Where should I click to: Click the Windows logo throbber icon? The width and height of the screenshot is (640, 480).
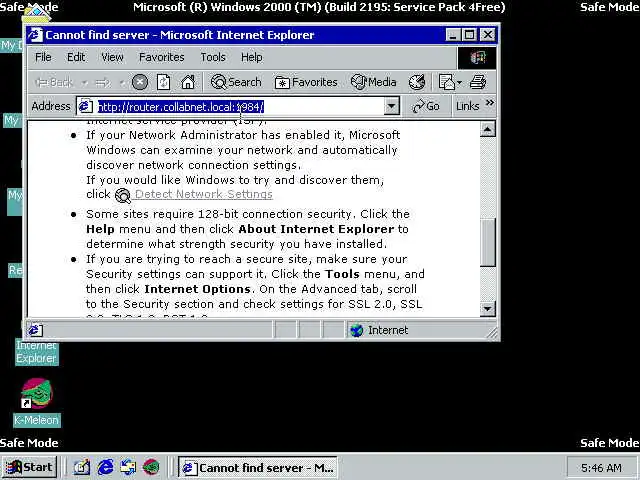tap(477, 58)
